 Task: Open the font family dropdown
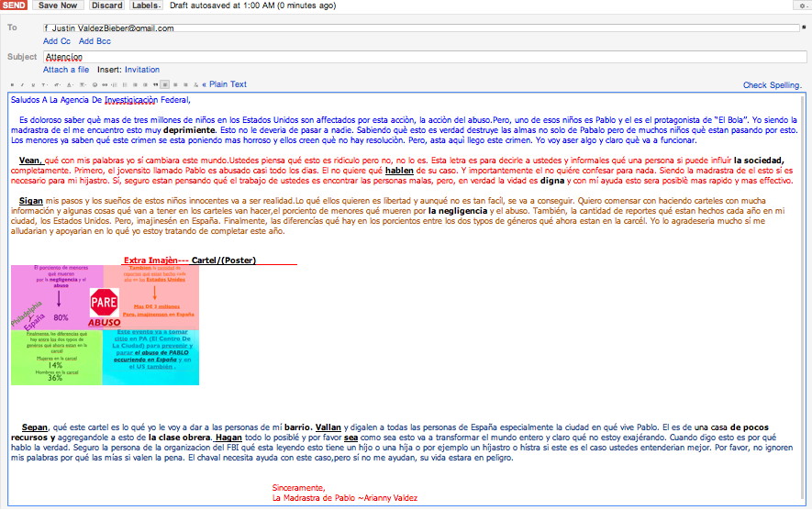(44, 84)
